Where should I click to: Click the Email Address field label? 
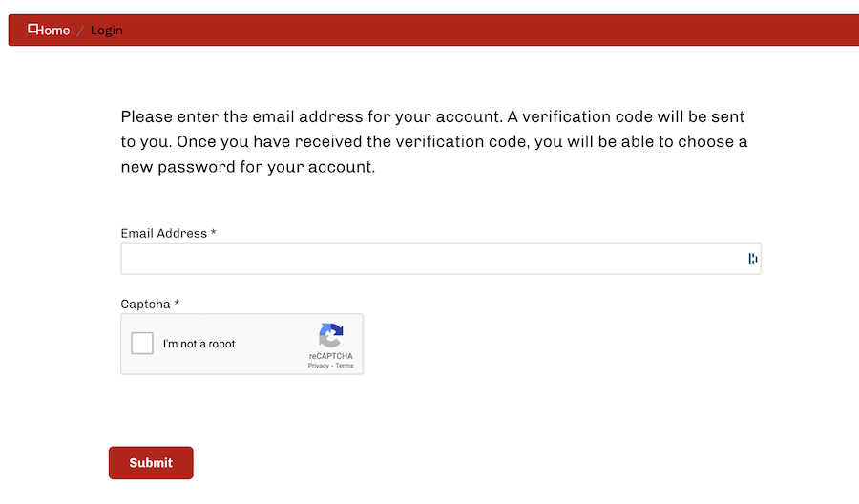[x=163, y=233]
